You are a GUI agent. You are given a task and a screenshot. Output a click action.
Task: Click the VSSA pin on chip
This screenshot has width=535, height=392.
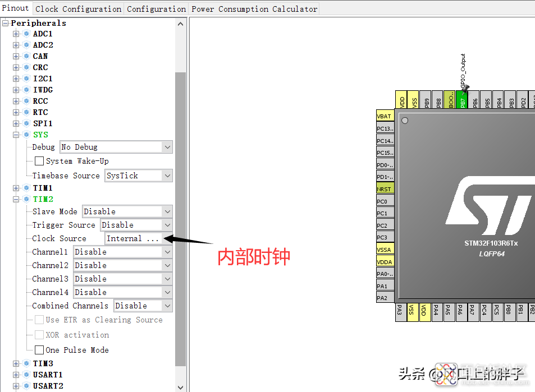(x=385, y=249)
